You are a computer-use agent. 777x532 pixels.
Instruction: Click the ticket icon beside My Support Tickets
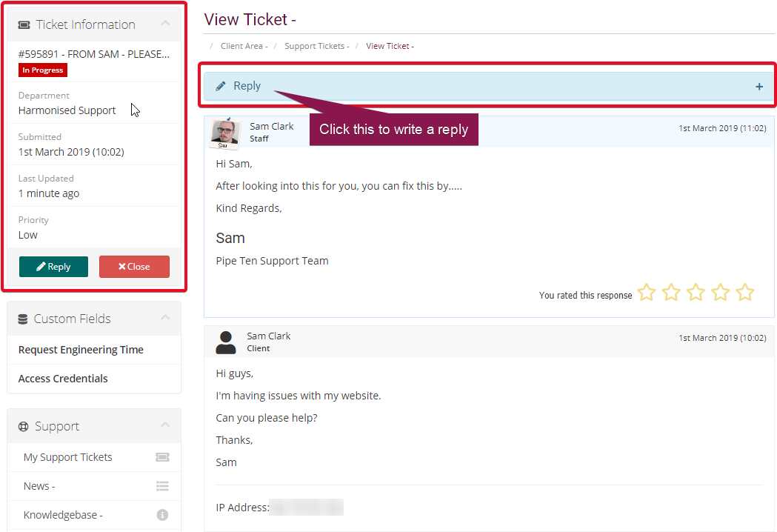coord(162,456)
